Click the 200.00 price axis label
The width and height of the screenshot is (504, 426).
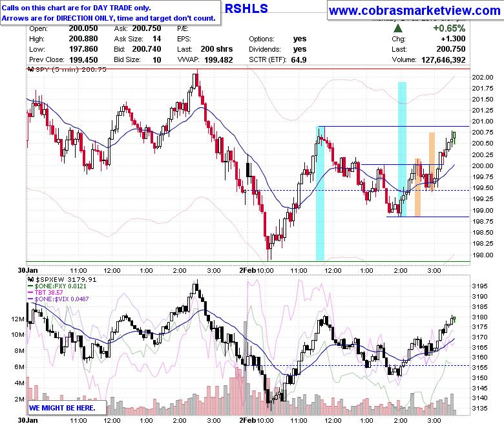483,166
